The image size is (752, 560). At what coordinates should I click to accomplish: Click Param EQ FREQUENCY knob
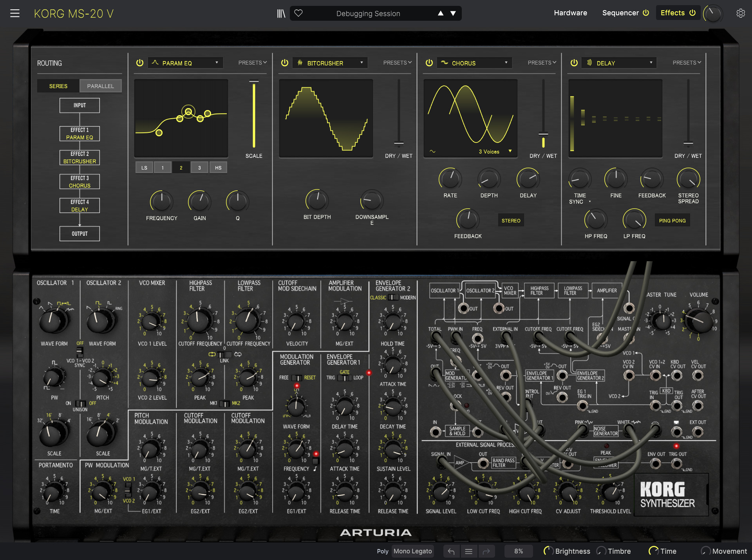(161, 202)
